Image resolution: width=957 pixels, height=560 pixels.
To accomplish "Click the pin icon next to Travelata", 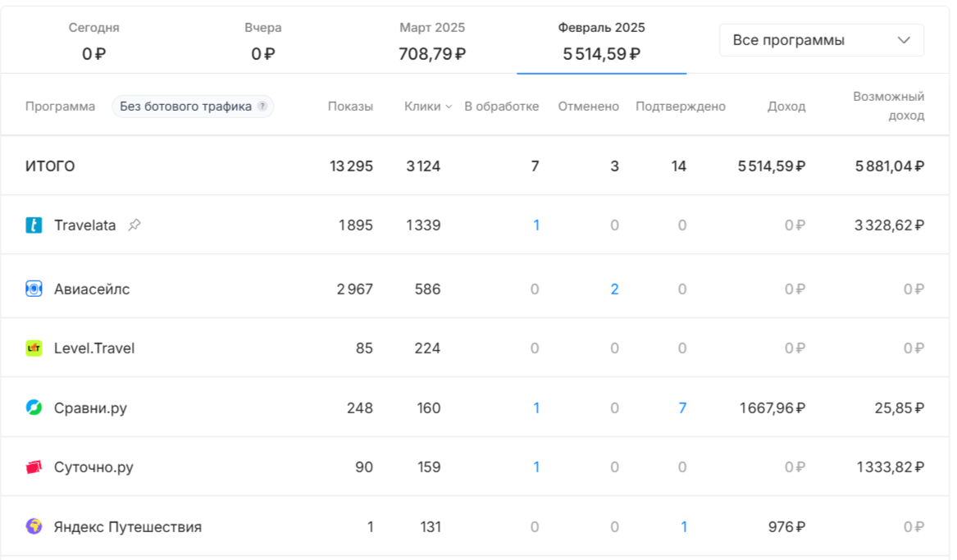I will click(134, 225).
